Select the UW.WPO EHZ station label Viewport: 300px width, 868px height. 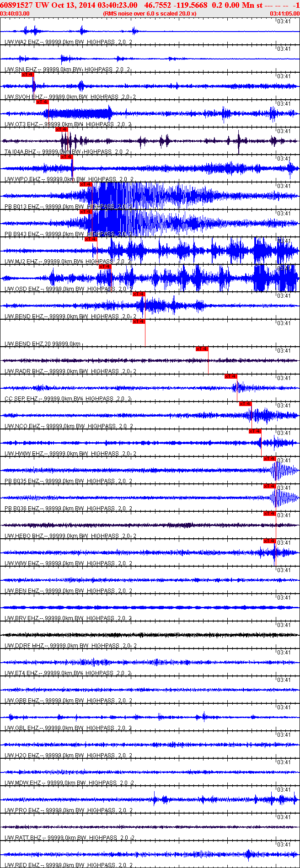69,179
